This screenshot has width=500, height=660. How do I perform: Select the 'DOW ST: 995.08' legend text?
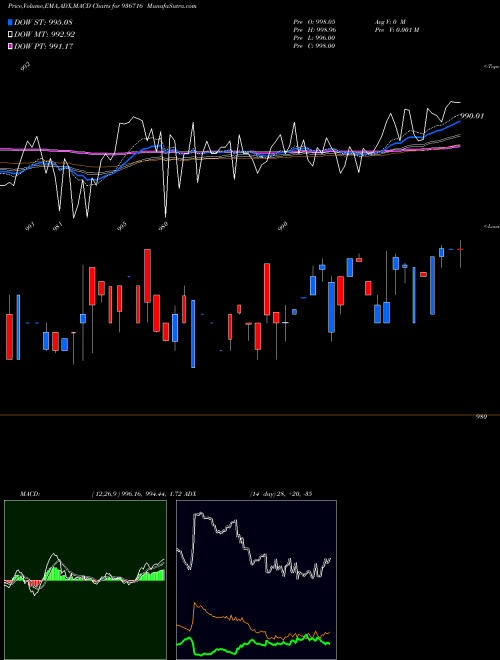click(x=44, y=22)
